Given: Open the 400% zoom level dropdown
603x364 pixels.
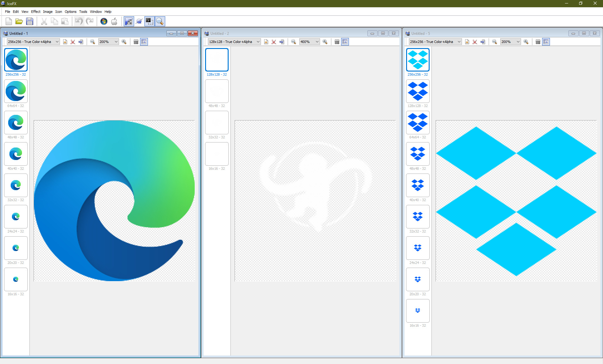Looking at the screenshot, I should pos(317,42).
